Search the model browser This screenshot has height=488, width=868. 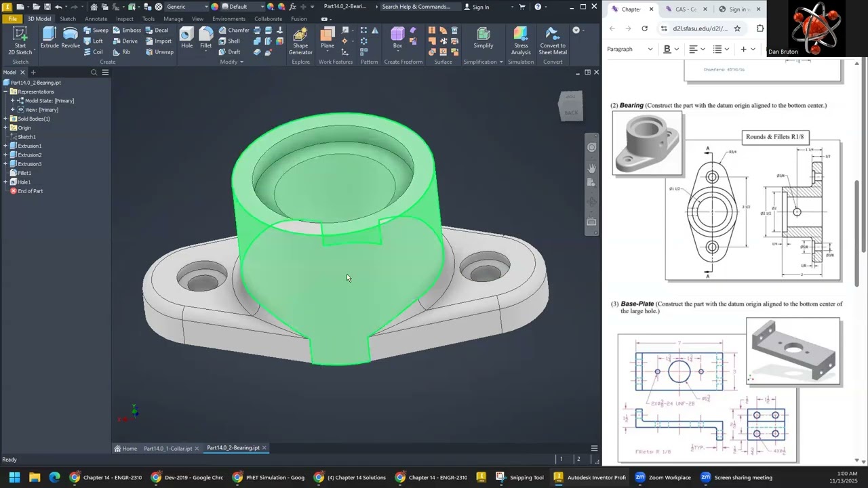[94, 73]
